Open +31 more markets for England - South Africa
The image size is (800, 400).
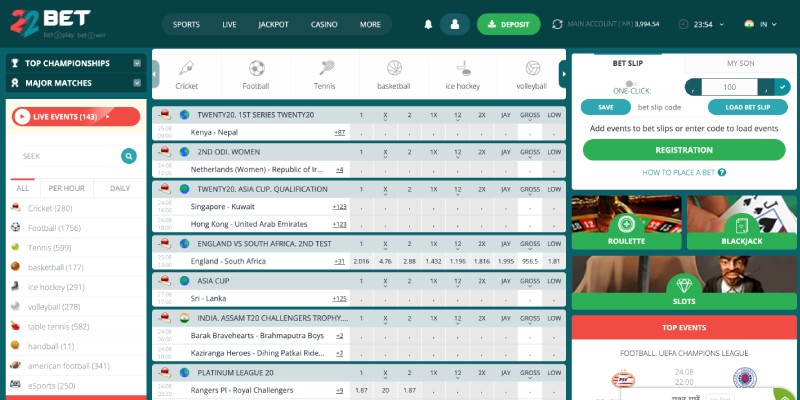pyautogui.click(x=339, y=261)
